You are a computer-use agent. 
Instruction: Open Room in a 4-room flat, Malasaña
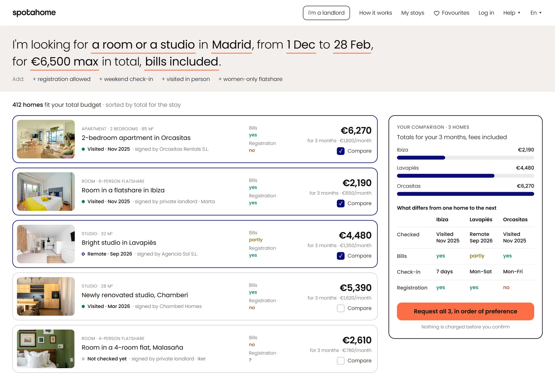coord(133,347)
